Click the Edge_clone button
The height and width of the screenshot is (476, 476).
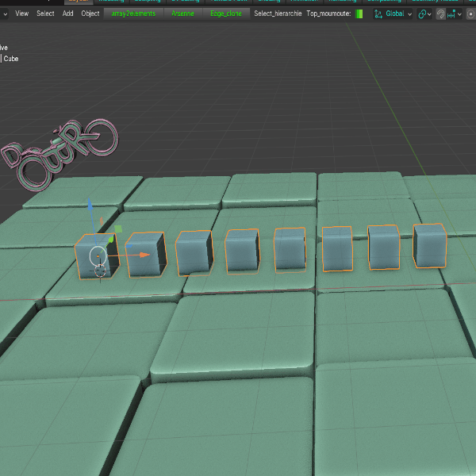tap(226, 13)
